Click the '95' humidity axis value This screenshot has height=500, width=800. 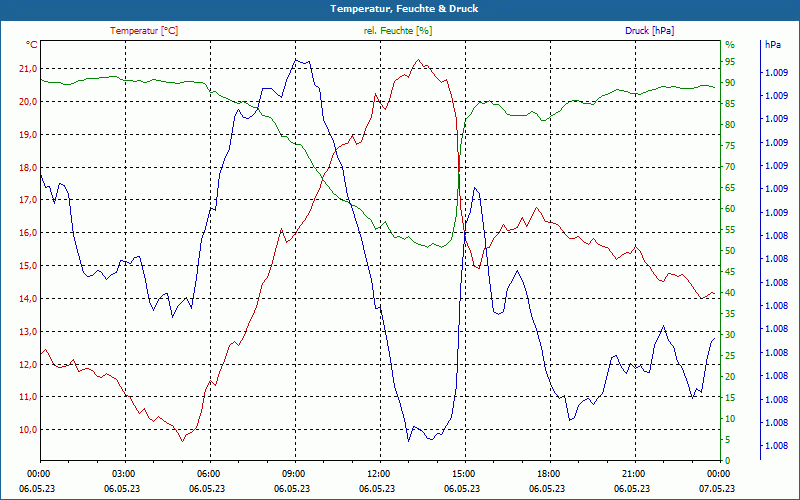[730, 62]
